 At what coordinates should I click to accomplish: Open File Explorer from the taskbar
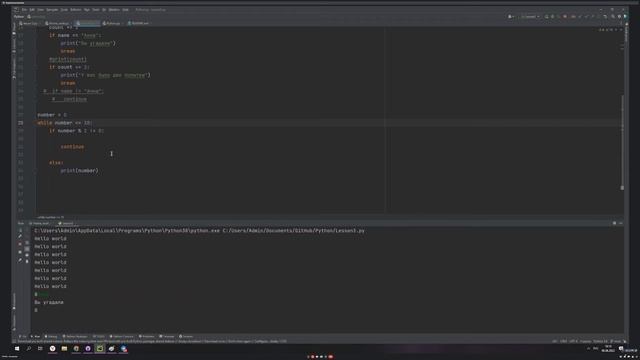click(64, 349)
